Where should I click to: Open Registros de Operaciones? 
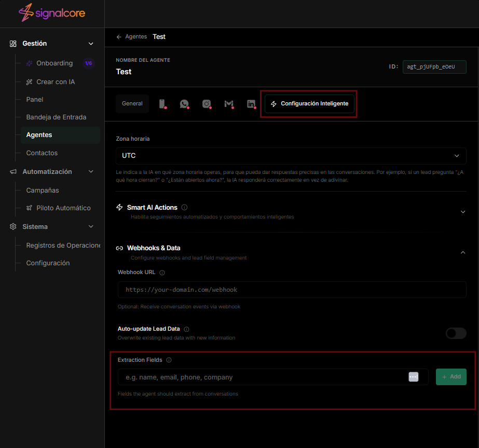pos(63,246)
